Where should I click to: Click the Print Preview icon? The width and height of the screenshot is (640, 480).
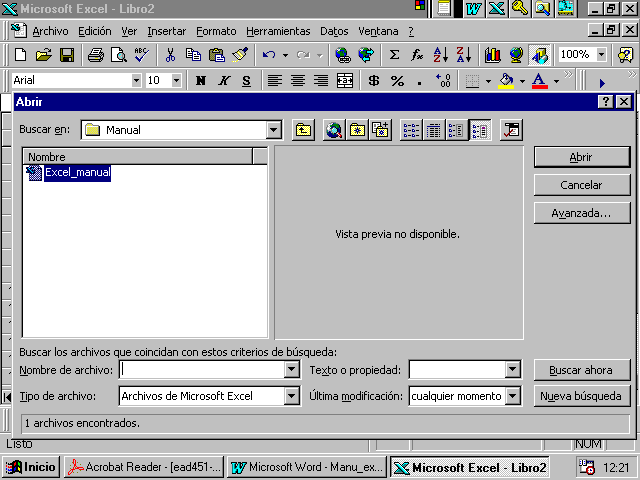[119, 54]
